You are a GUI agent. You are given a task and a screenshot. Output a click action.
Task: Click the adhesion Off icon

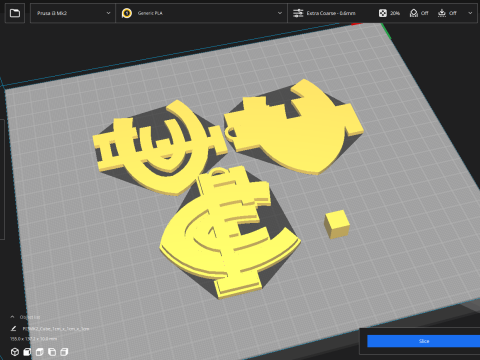click(x=442, y=13)
